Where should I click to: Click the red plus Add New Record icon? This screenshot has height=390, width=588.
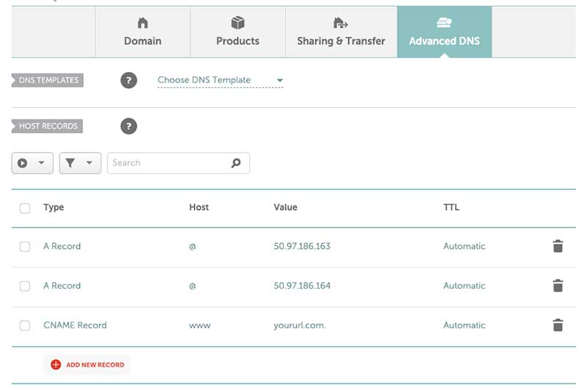56,364
